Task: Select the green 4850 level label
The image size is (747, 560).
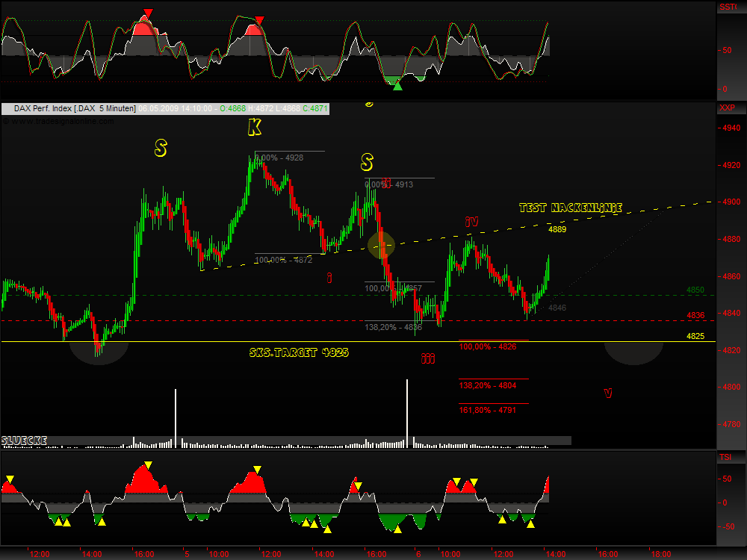Action: (695, 290)
